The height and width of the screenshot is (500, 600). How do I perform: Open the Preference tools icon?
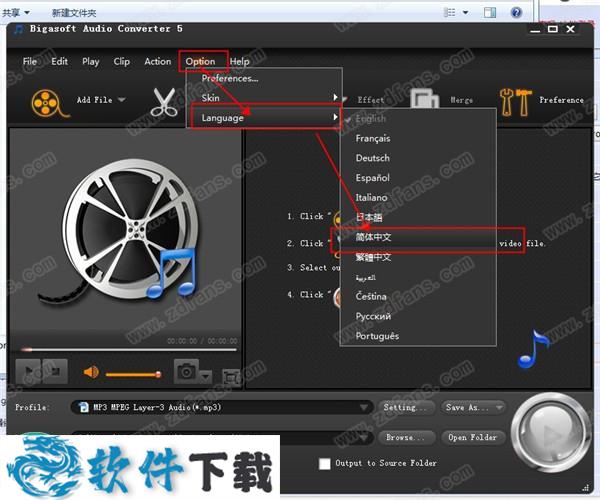pos(515,102)
